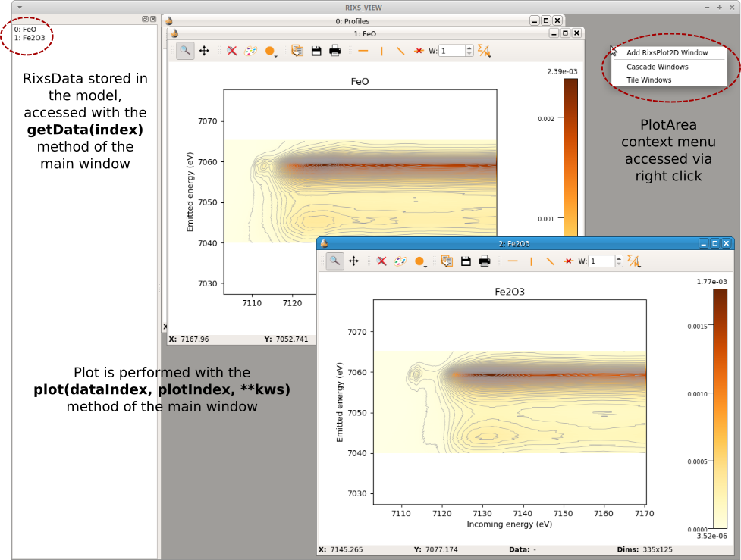Reset zoom in the FeO plot toolbar
Screen dimensions: 741x560
click(x=232, y=51)
